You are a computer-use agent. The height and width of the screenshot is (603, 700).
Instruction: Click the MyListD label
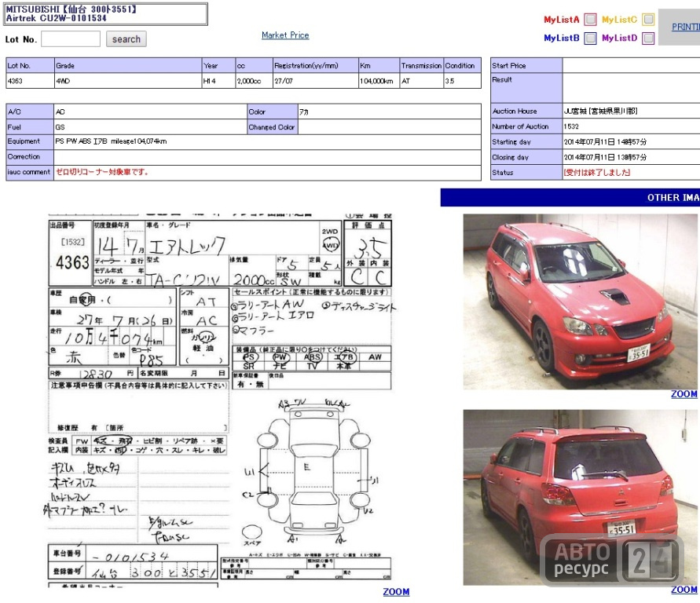619,38
